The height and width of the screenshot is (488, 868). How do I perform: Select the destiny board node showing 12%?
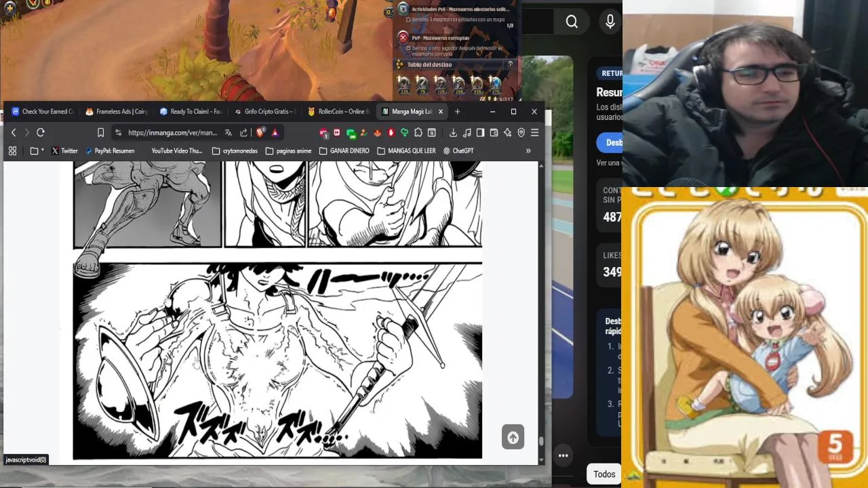point(440,85)
